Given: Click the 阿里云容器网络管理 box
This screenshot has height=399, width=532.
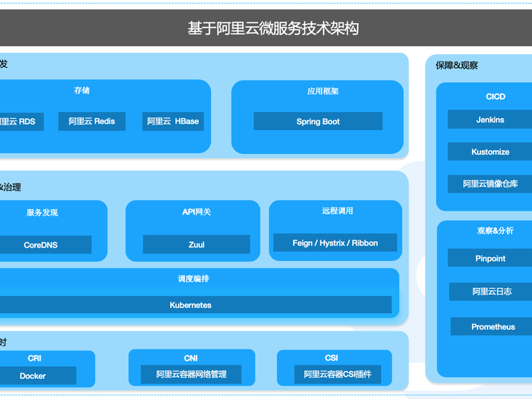Looking at the screenshot, I should pyautogui.click(x=191, y=374).
